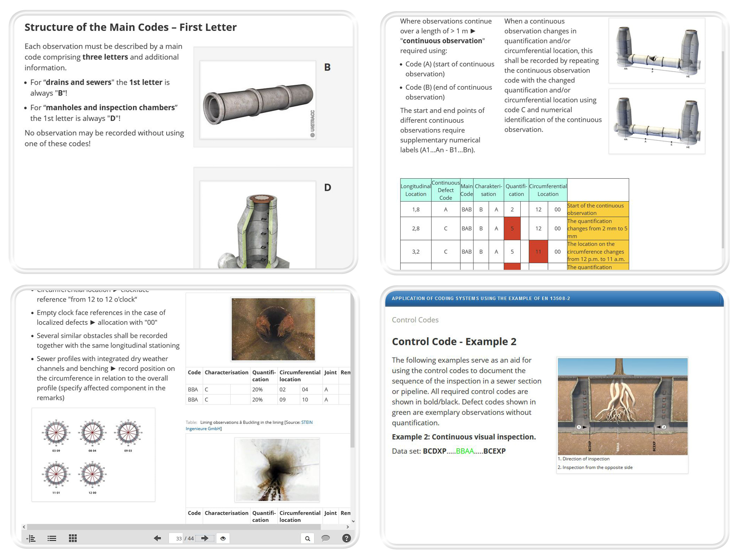Click the tree roots sewer inspection illustration

[x=622, y=406]
